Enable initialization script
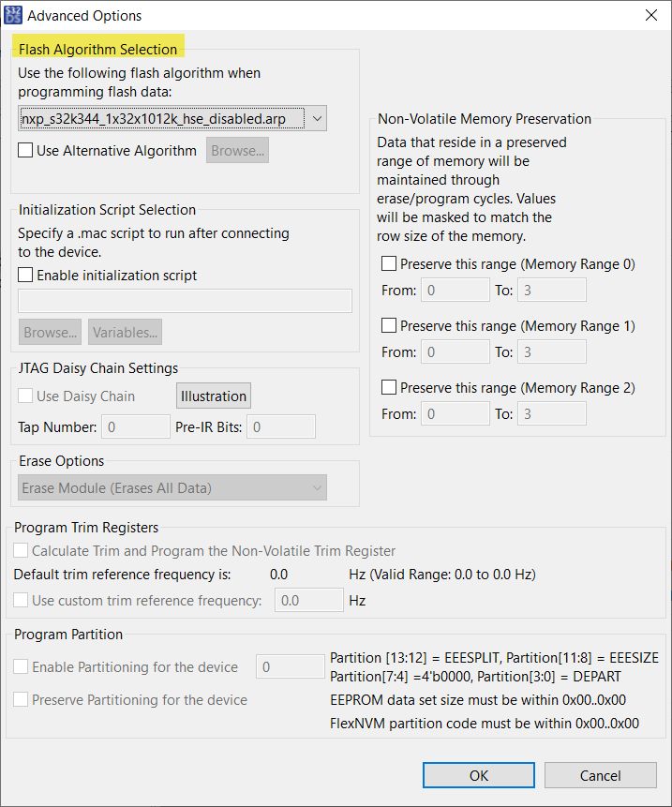 23,275
